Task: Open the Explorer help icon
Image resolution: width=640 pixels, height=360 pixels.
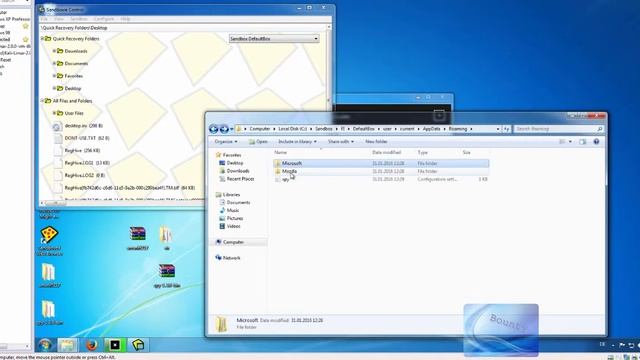Action: tap(596, 142)
